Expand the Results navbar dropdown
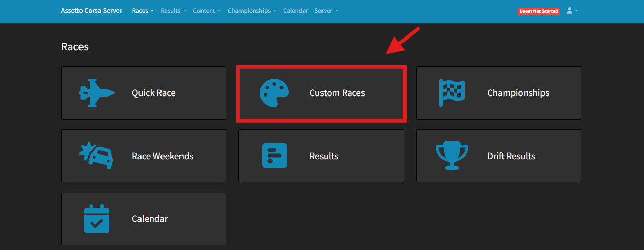The image size is (644, 250). click(173, 11)
